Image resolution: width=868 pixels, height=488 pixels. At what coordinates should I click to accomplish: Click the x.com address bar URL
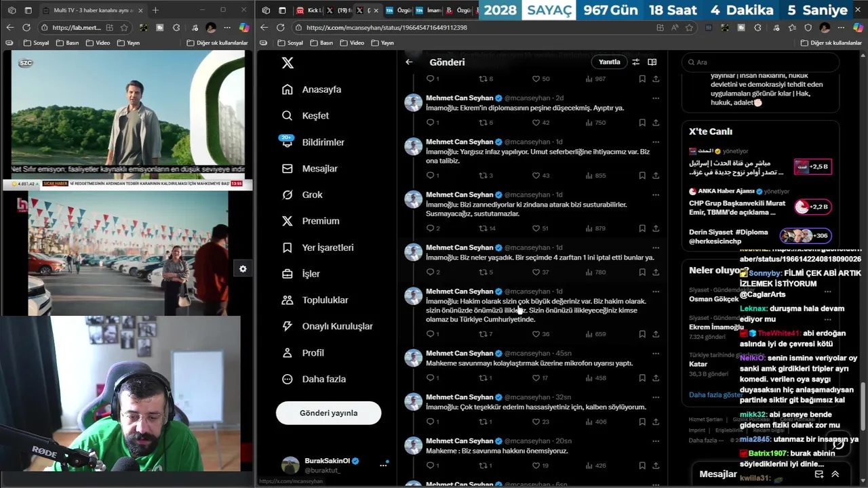point(387,28)
